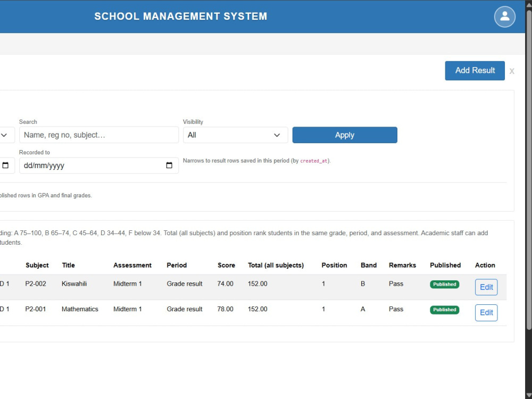Image resolution: width=532 pixels, height=399 pixels.
Task: Click the Published column header
Action: [x=445, y=265]
